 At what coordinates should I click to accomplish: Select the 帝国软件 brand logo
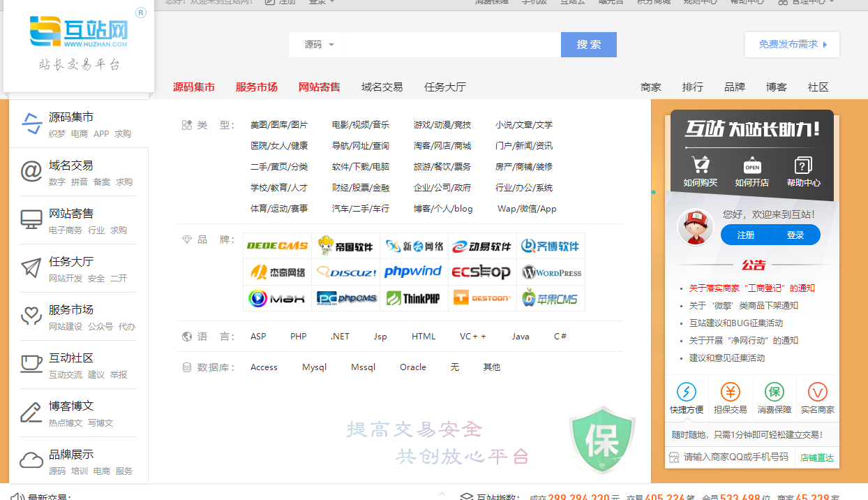click(346, 246)
